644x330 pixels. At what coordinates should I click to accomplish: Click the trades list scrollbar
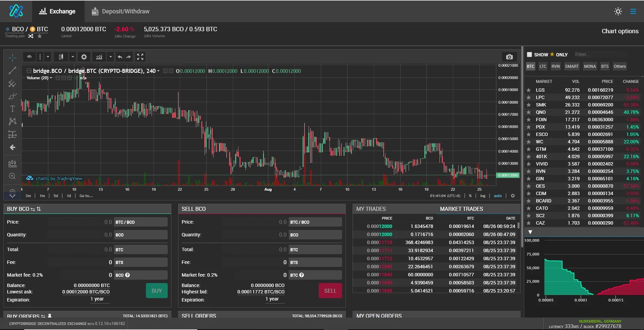pos(518,225)
